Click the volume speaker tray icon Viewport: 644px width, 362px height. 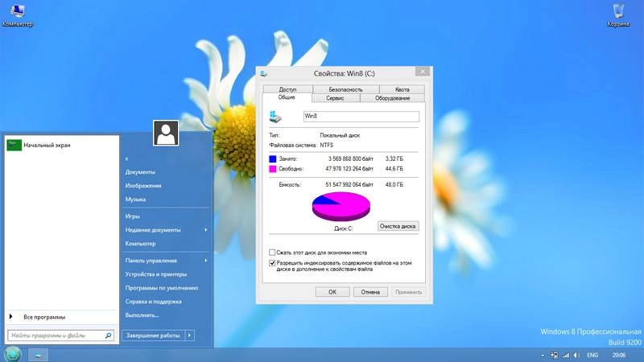pyautogui.click(x=576, y=355)
